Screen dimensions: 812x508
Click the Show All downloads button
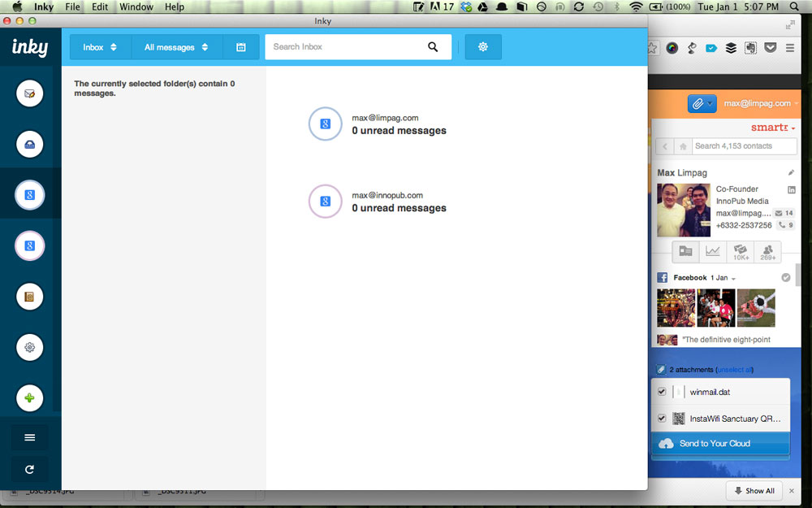[754, 491]
